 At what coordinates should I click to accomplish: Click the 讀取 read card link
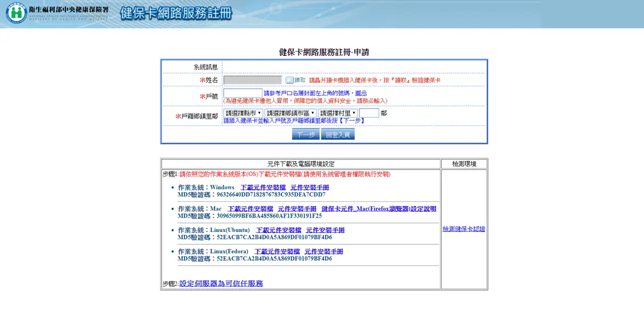pyautogui.click(x=300, y=80)
